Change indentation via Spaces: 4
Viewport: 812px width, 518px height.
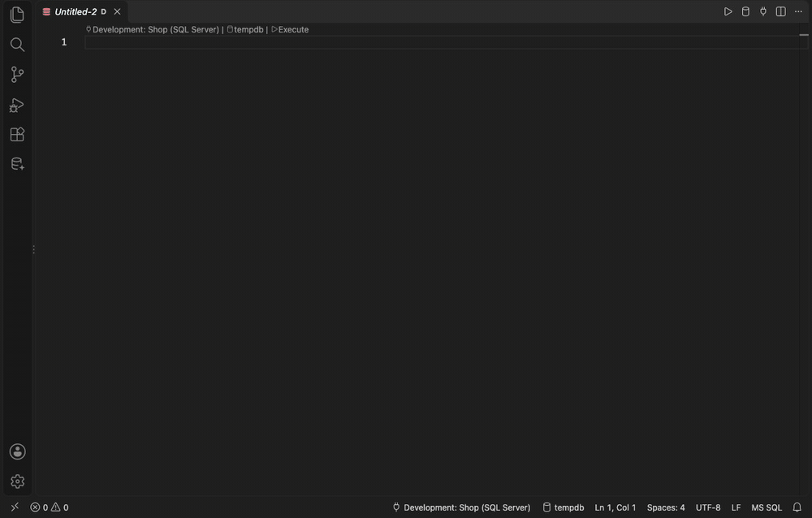pos(666,507)
